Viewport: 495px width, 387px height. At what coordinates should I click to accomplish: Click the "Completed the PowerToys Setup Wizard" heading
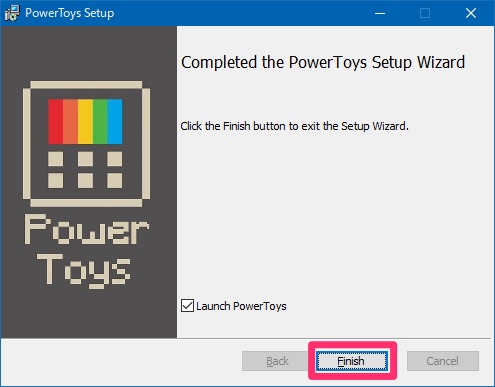[323, 63]
